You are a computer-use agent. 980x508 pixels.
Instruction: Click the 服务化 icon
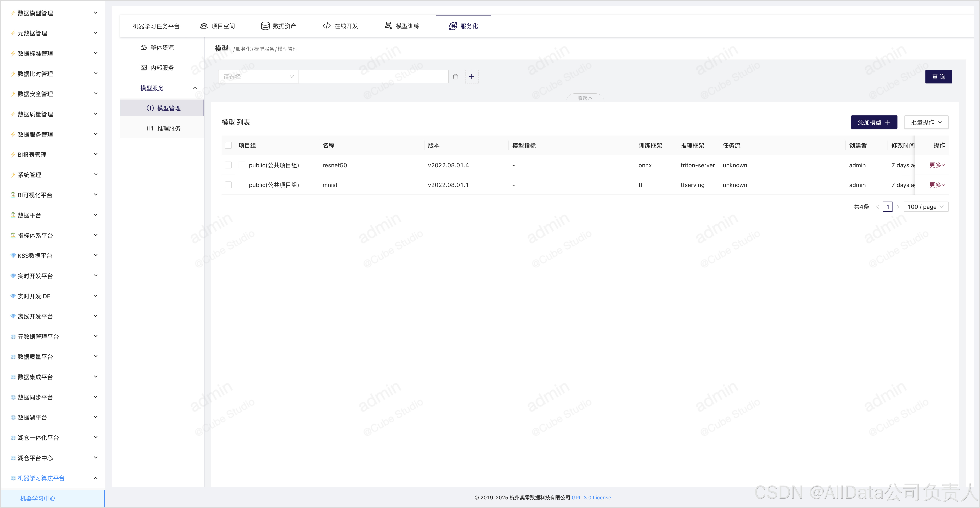pos(453,26)
